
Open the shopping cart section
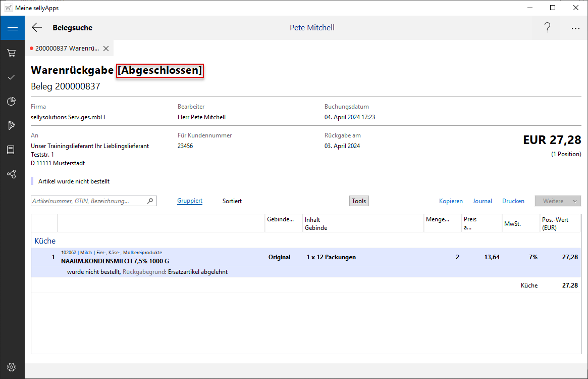point(12,53)
